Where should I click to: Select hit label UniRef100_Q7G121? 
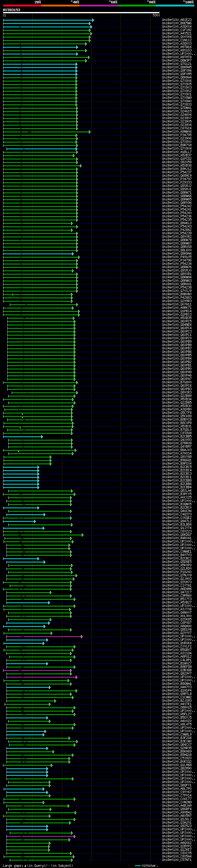177,64
